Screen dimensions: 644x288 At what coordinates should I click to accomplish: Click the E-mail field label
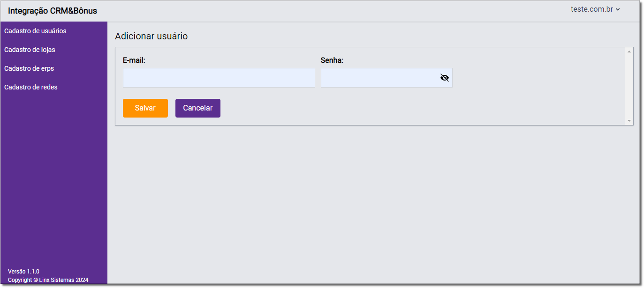[x=134, y=60]
